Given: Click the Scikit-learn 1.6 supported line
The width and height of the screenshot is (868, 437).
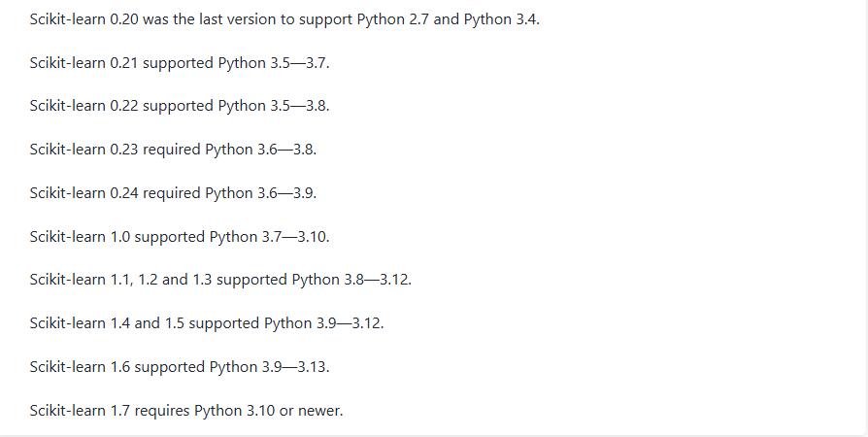Looking at the screenshot, I should [x=180, y=367].
